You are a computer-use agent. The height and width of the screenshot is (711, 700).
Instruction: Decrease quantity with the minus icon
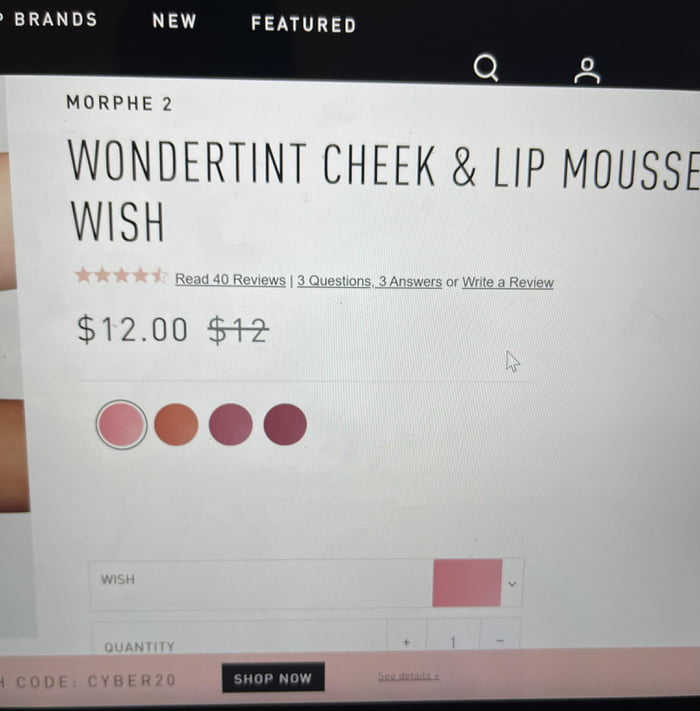[500, 641]
